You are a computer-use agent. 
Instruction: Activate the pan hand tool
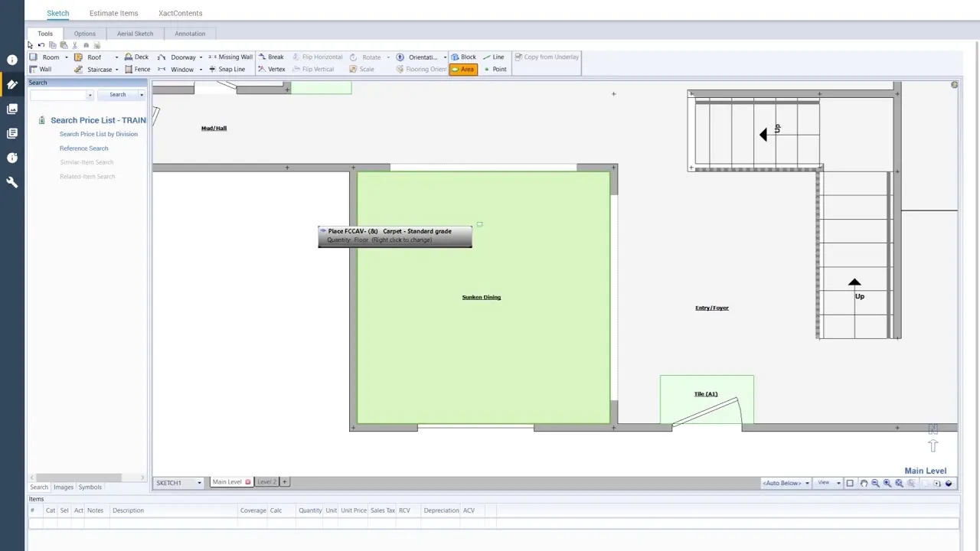tap(864, 483)
